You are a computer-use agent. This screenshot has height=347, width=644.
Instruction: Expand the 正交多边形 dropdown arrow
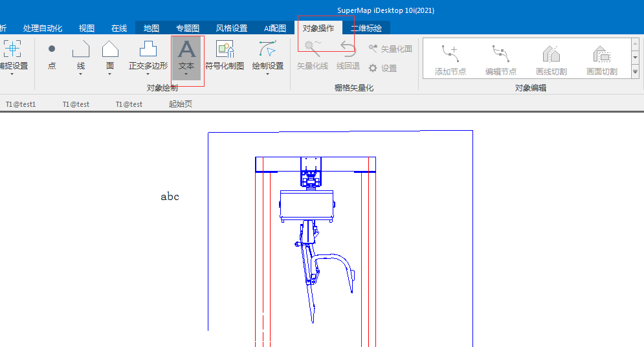pos(148,74)
